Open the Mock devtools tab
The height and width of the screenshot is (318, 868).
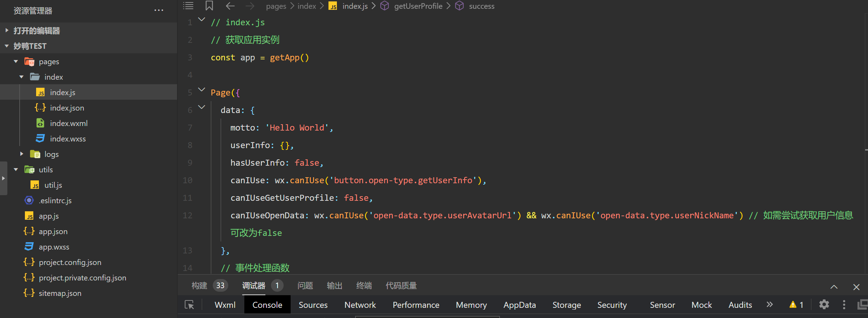tap(701, 305)
